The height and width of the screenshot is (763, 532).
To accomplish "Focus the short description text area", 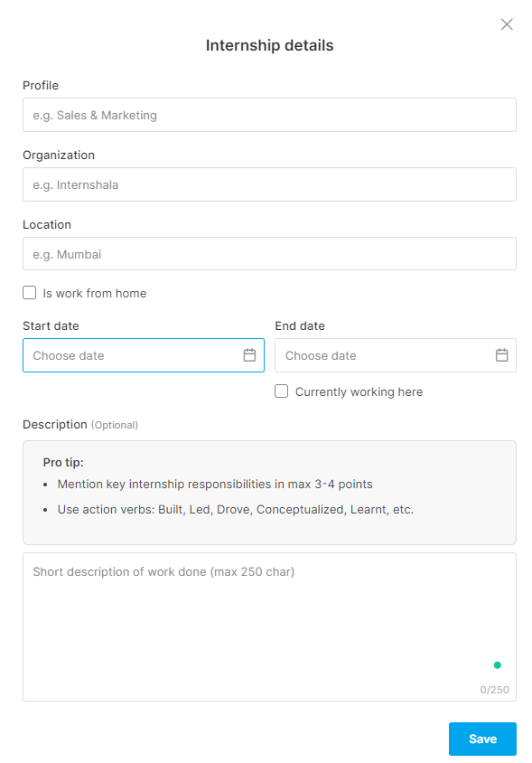I will 269,626.
